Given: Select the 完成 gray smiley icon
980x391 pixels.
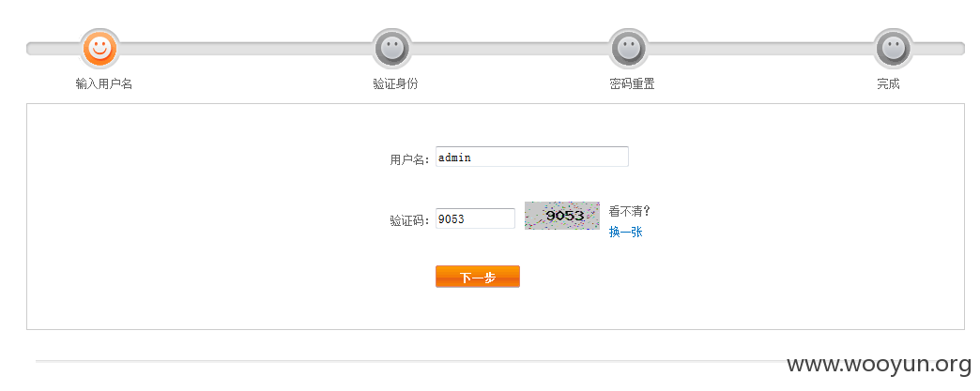Looking at the screenshot, I should [893, 48].
